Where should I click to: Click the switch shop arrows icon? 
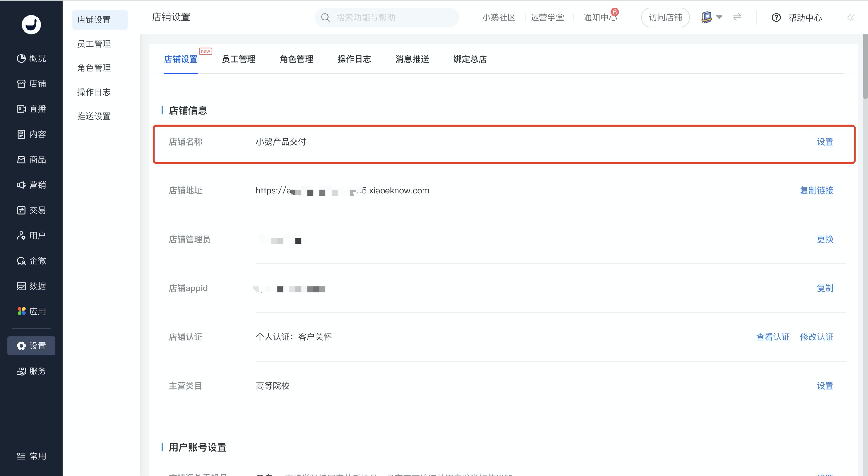point(737,17)
